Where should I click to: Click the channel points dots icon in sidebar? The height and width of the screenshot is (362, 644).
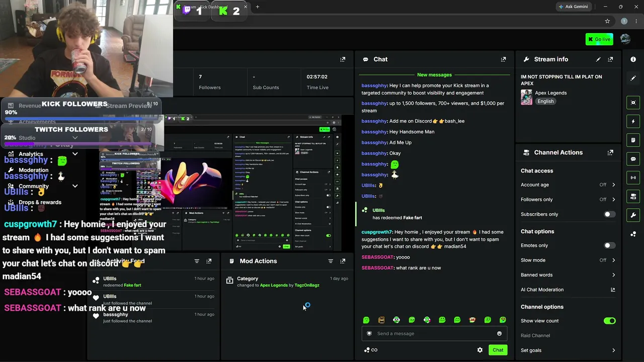tap(633, 234)
